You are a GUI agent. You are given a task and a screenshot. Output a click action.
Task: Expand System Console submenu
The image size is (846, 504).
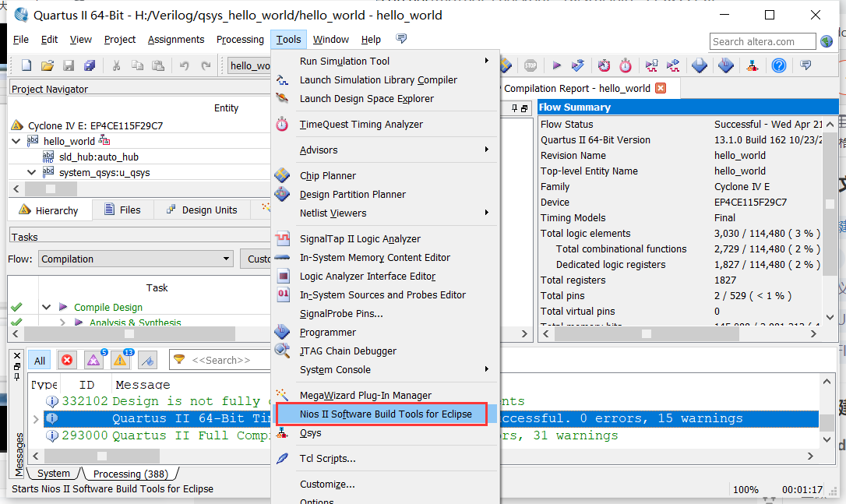(386, 370)
